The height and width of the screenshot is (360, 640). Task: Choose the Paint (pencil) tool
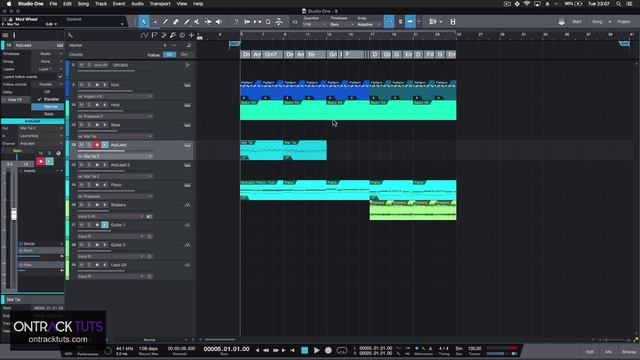(187, 22)
